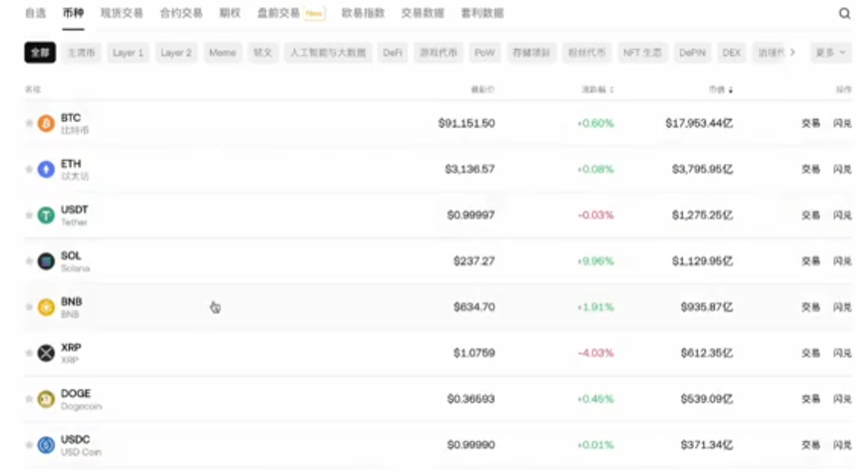The image size is (868, 470).
Task: Click the XRP coin logo
Action: pos(46,352)
